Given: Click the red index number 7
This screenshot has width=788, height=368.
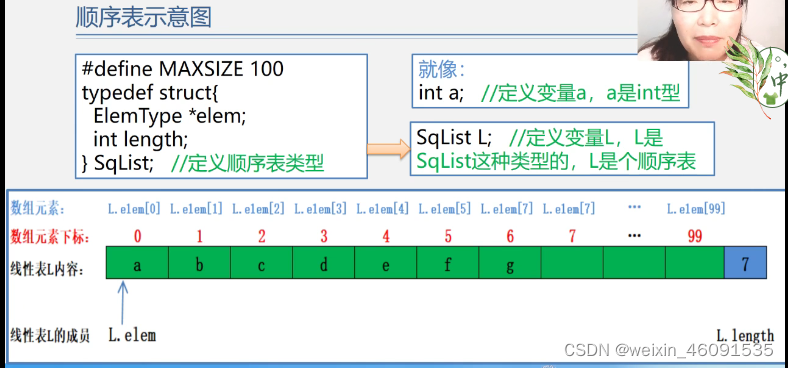Looking at the screenshot, I should (572, 236).
